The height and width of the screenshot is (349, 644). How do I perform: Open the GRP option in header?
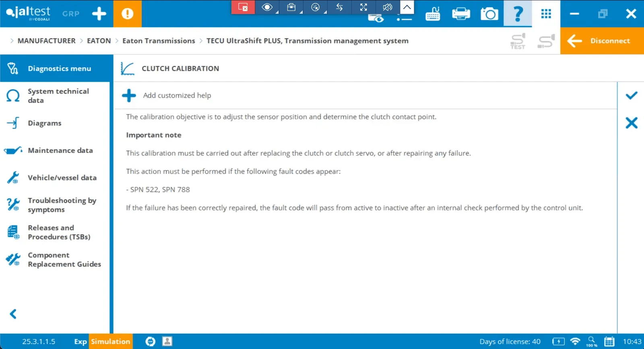click(x=71, y=14)
